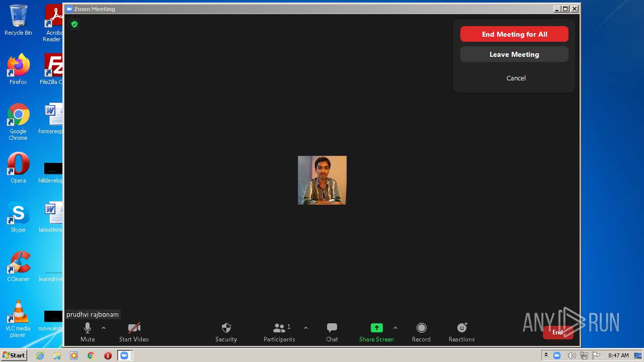Screen dimensions: 644x362
Task: Cancel the end meeting dialog
Action: coord(516,78)
